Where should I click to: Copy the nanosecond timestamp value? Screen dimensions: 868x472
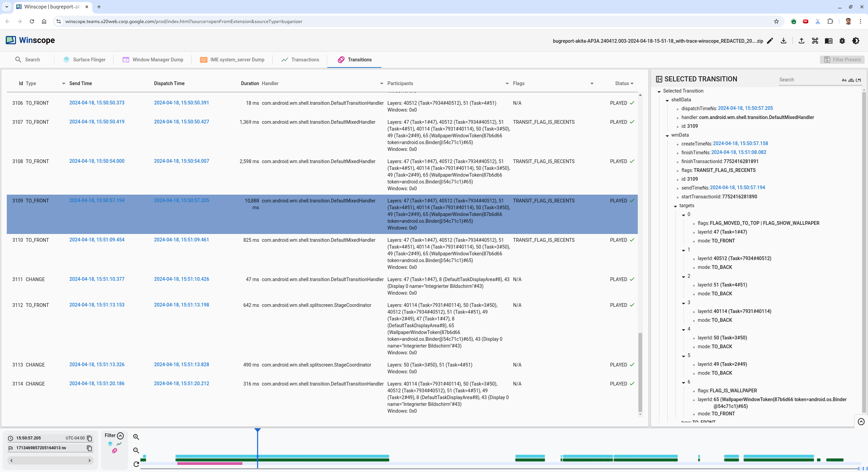point(90,448)
